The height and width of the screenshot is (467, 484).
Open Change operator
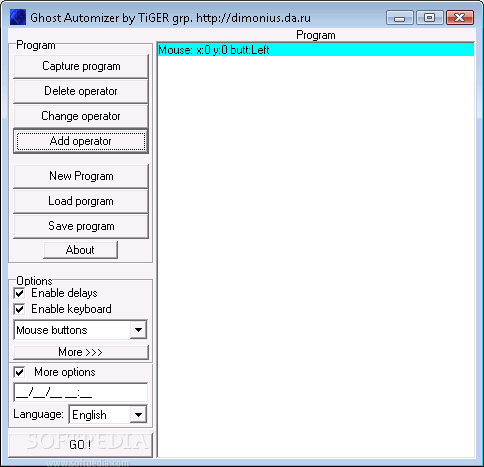pyautogui.click(x=81, y=116)
